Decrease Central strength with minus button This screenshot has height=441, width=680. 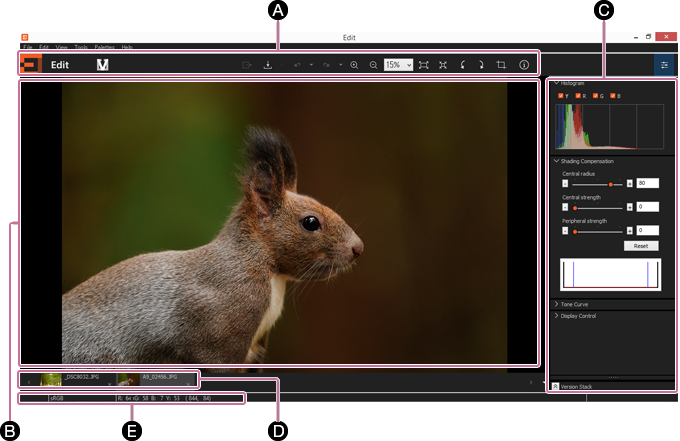click(565, 207)
